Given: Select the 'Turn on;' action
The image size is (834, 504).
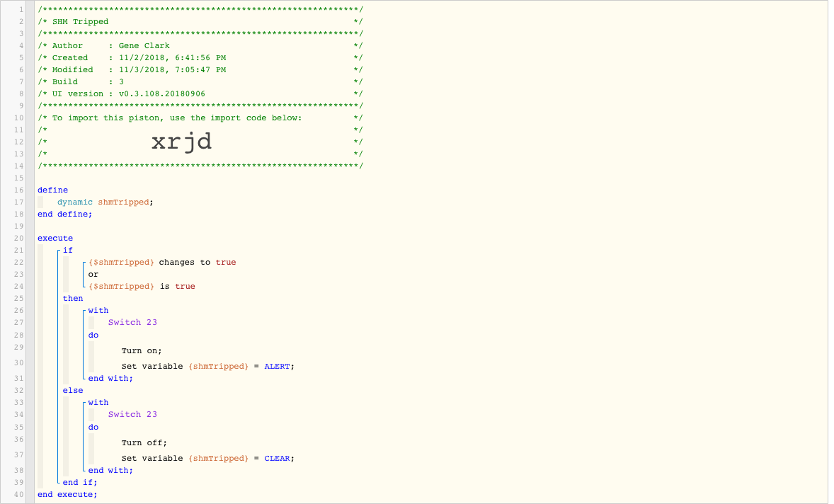Looking at the screenshot, I should (x=142, y=351).
